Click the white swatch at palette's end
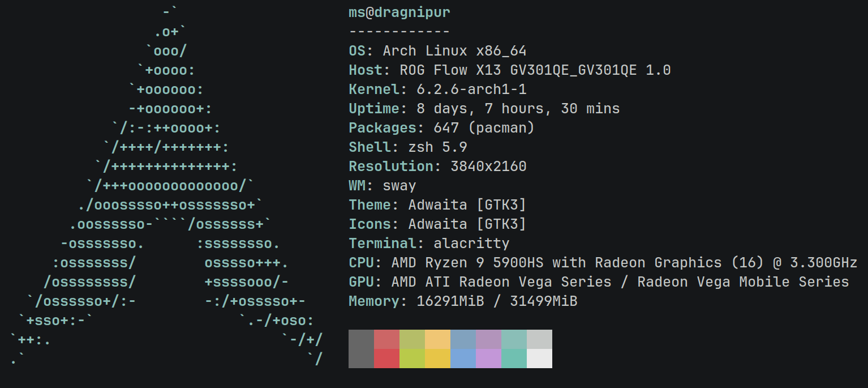 [x=539, y=358]
